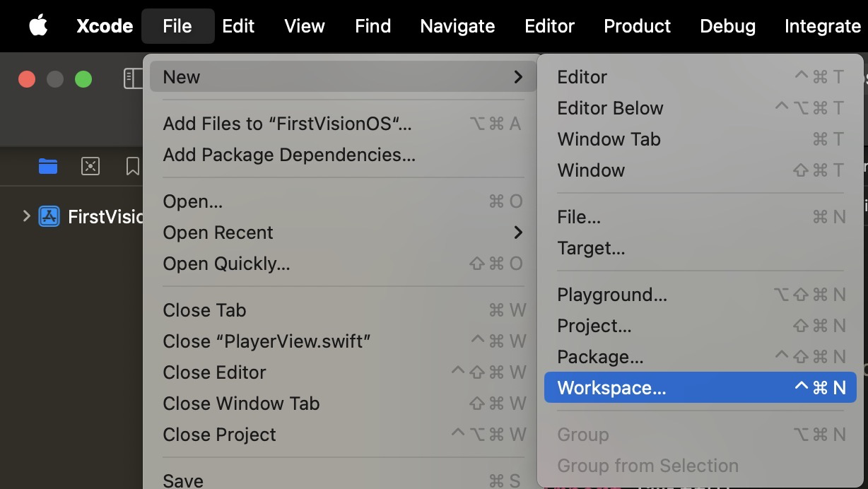Open the Product menu
Viewport: 868px width, 489px height.
coord(638,26)
